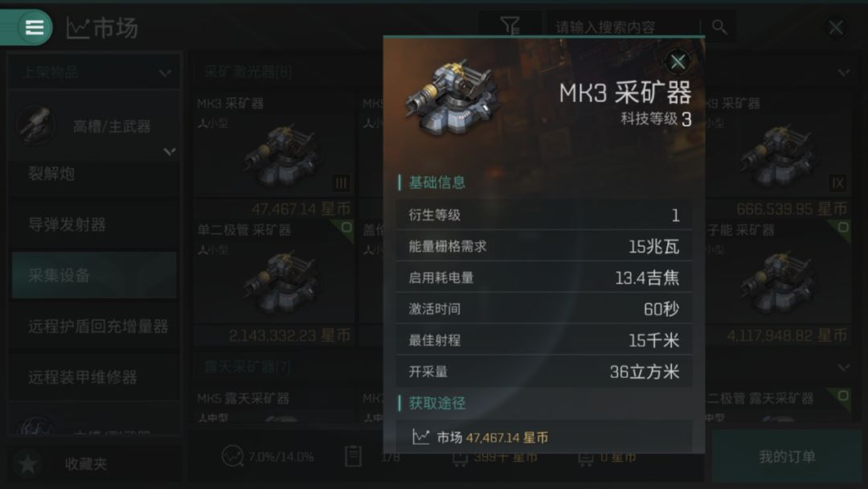This screenshot has width=868, height=489.
Task: Click the MK3 采矿器 item image in popup
Action: (x=452, y=98)
